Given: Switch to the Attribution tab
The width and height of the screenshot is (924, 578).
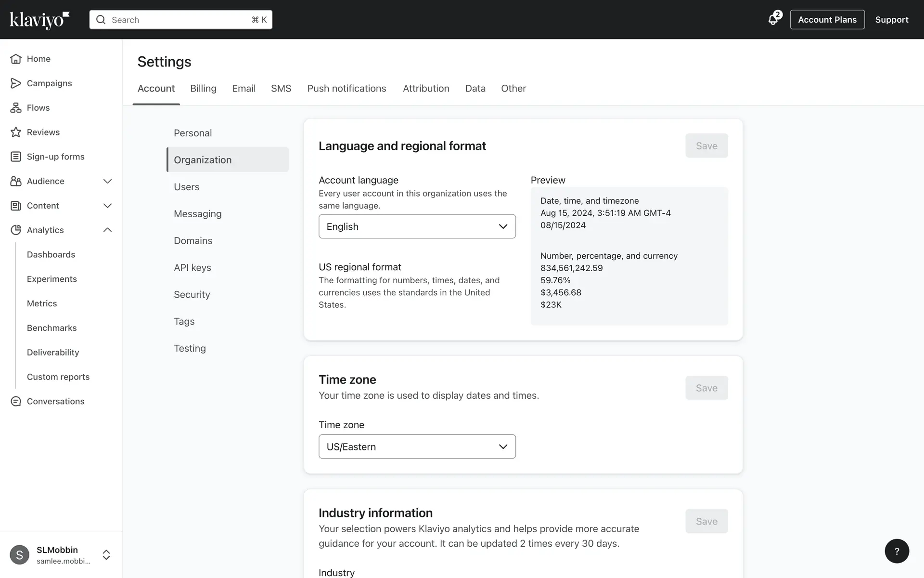Looking at the screenshot, I should [426, 89].
